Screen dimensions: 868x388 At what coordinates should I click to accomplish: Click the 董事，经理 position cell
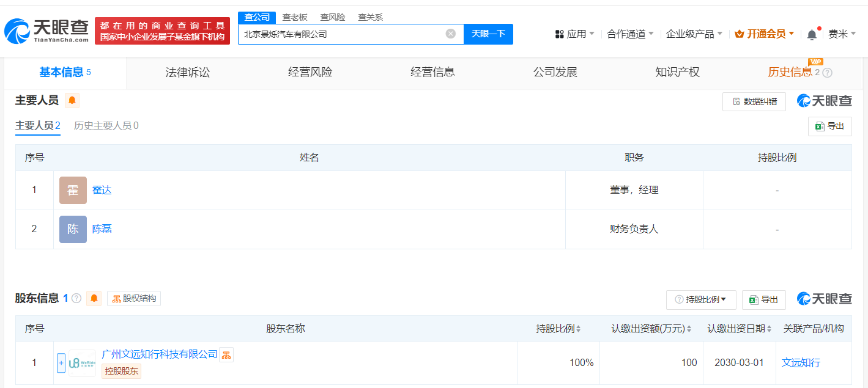click(634, 190)
